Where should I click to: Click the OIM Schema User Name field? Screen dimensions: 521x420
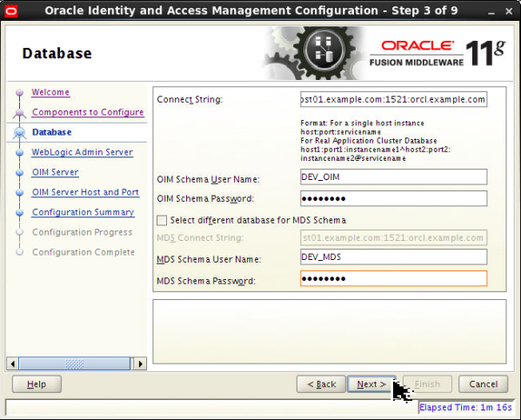(x=393, y=177)
